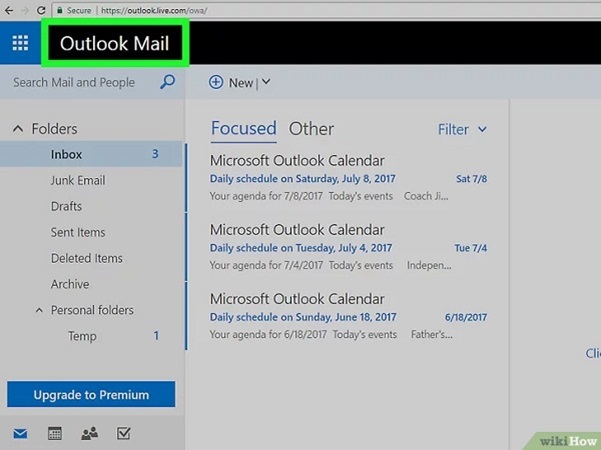This screenshot has height=450, width=601.
Task: Open the Junk Email folder
Action: 78,180
